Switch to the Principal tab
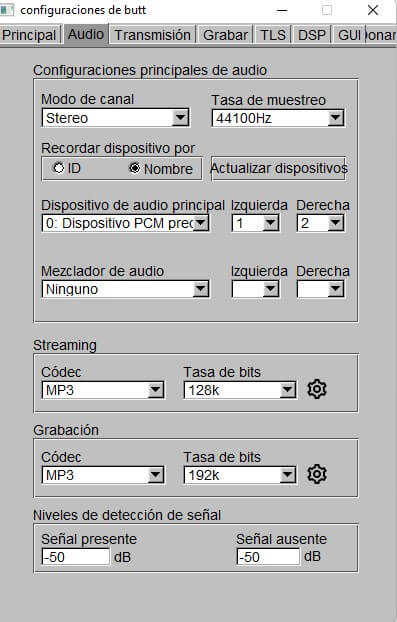 coord(29,35)
